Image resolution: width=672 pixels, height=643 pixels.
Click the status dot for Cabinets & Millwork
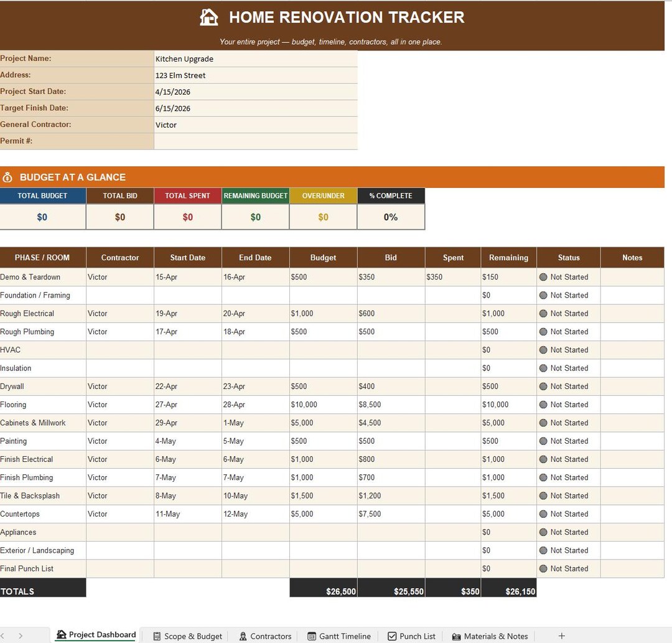[x=543, y=423]
